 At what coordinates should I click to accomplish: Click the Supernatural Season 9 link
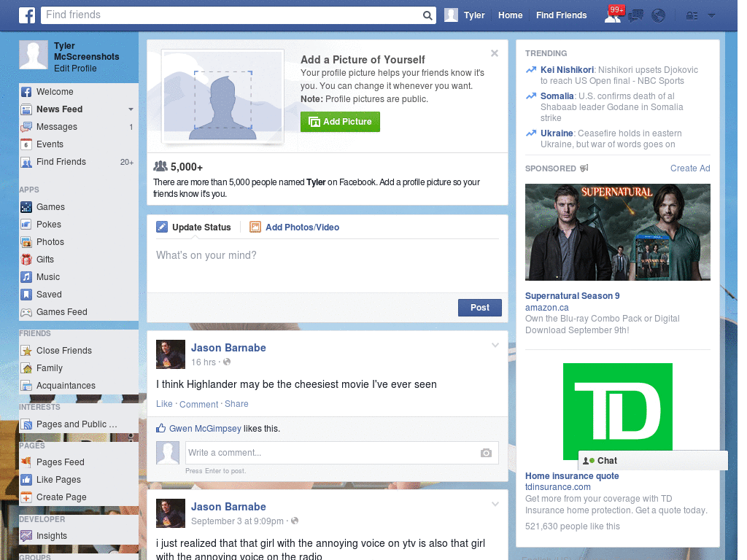tap(572, 296)
